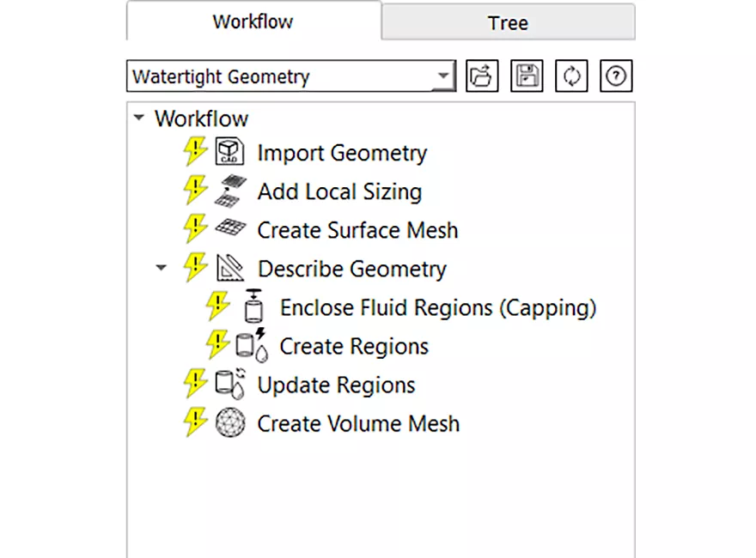Select the Enclose Fluid Regions (Capping) task
Image resolution: width=756 pixels, height=558 pixels.
(x=438, y=307)
